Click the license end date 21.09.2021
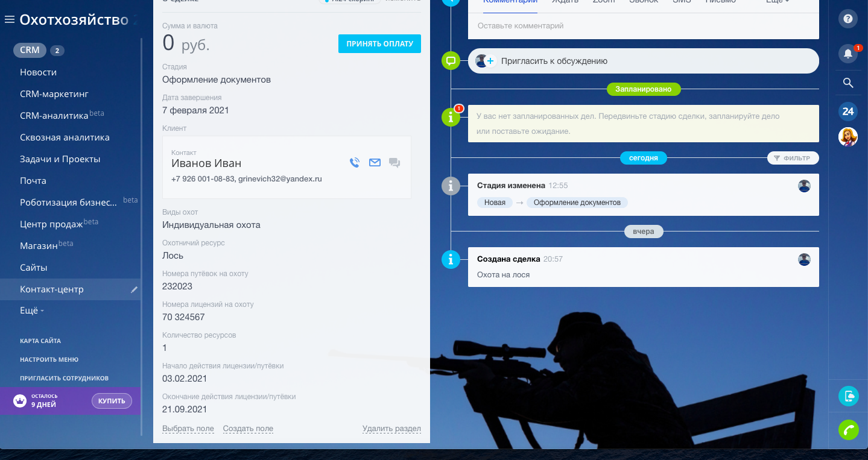Screen dimensions: 868x460 tap(185, 409)
